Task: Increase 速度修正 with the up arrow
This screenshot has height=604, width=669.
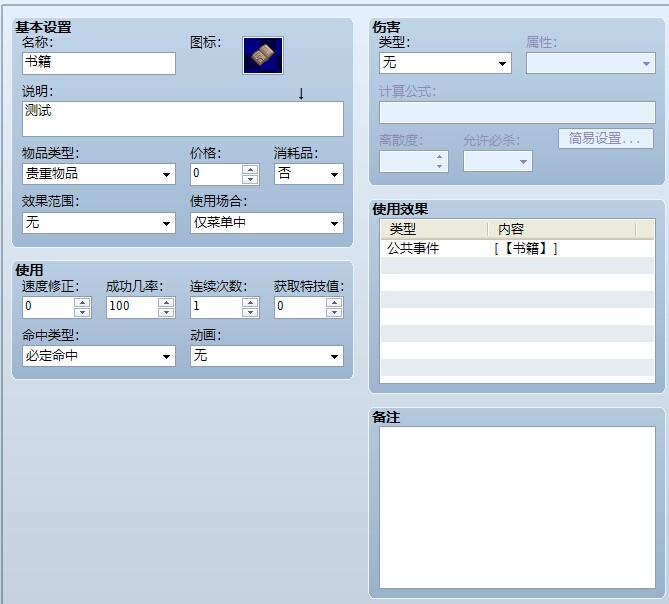Action: tap(82, 302)
